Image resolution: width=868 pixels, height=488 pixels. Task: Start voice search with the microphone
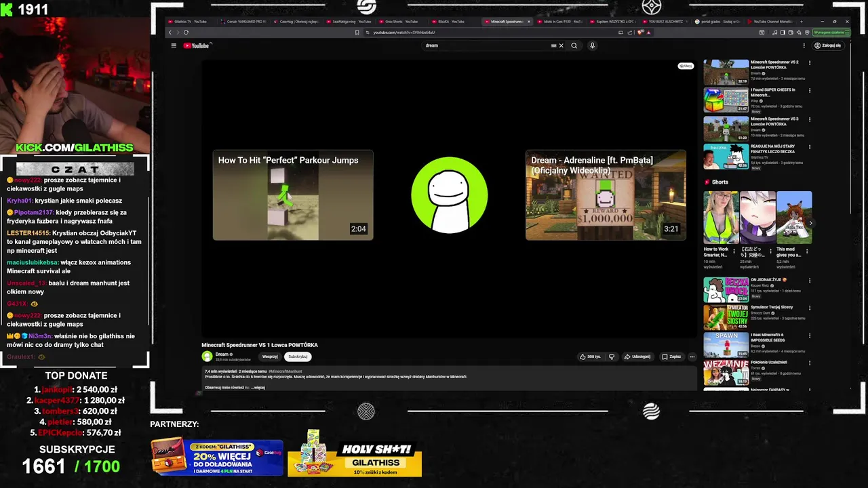click(x=592, y=45)
